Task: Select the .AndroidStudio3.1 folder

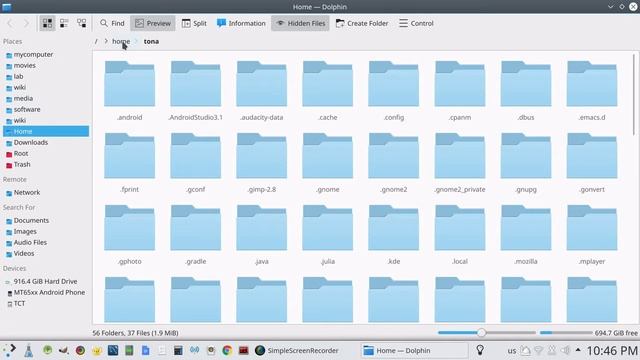Action: (196, 91)
